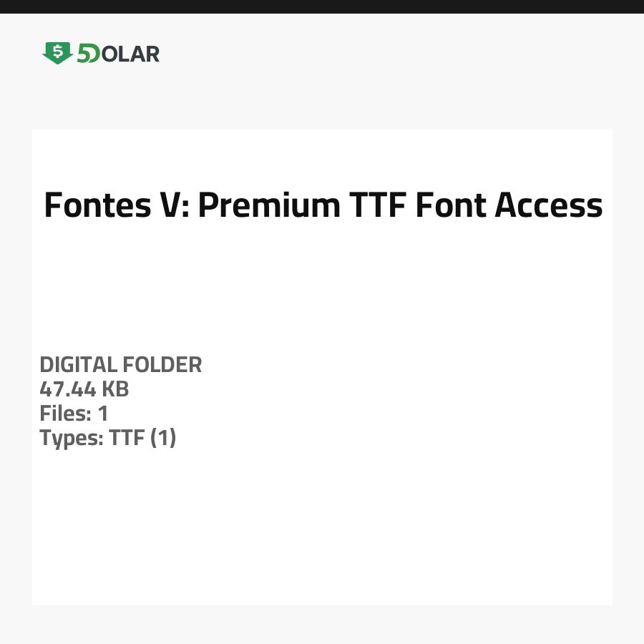The width and height of the screenshot is (644, 644).
Task: Click the green dollar sign logo icon
Action: [57, 53]
